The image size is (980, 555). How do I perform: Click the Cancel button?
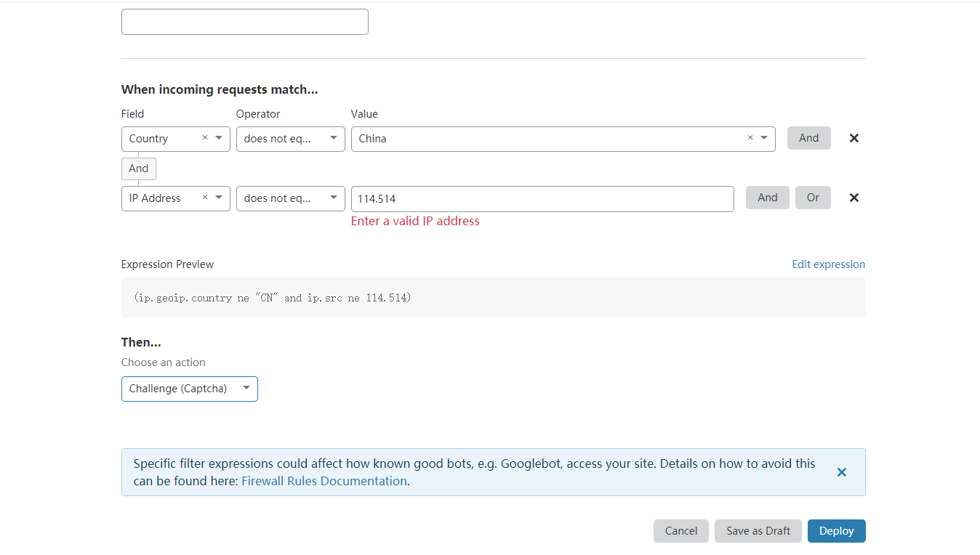click(x=681, y=531)
